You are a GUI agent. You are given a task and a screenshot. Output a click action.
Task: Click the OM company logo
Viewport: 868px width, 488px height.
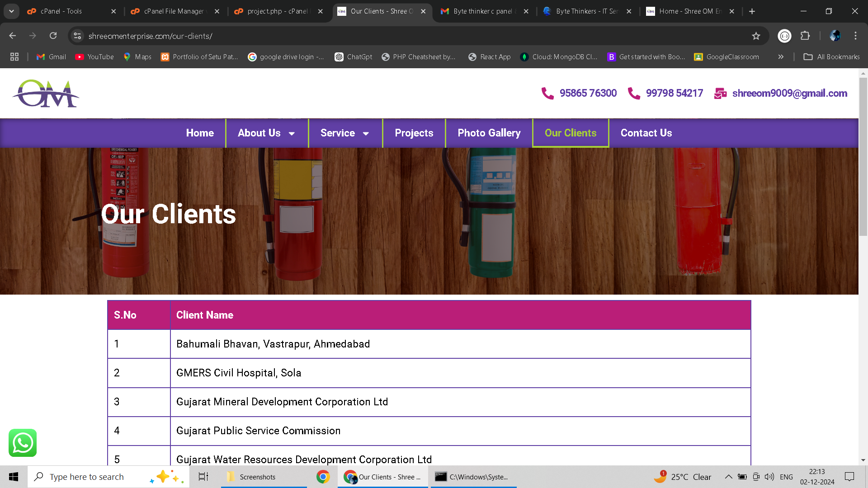pos(46,94)
